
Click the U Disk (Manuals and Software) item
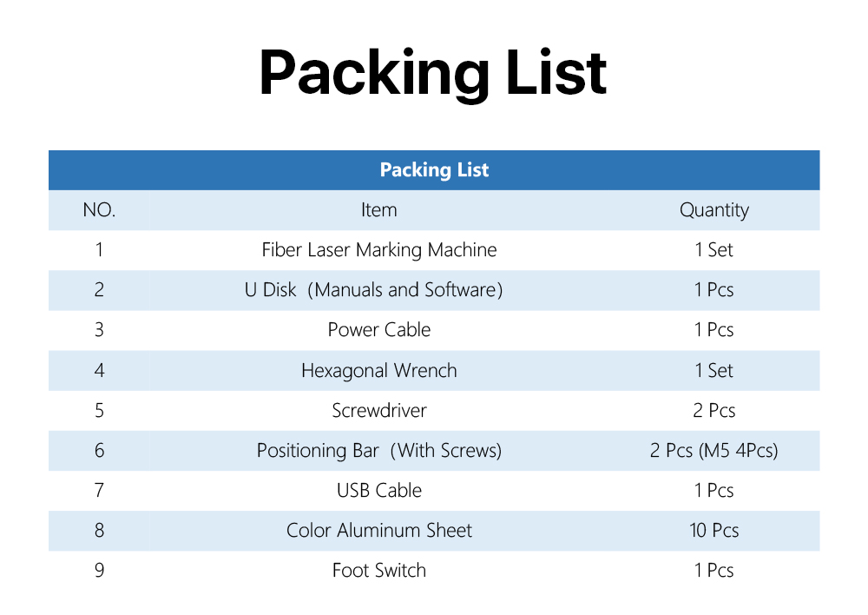(x=373, y=290)
